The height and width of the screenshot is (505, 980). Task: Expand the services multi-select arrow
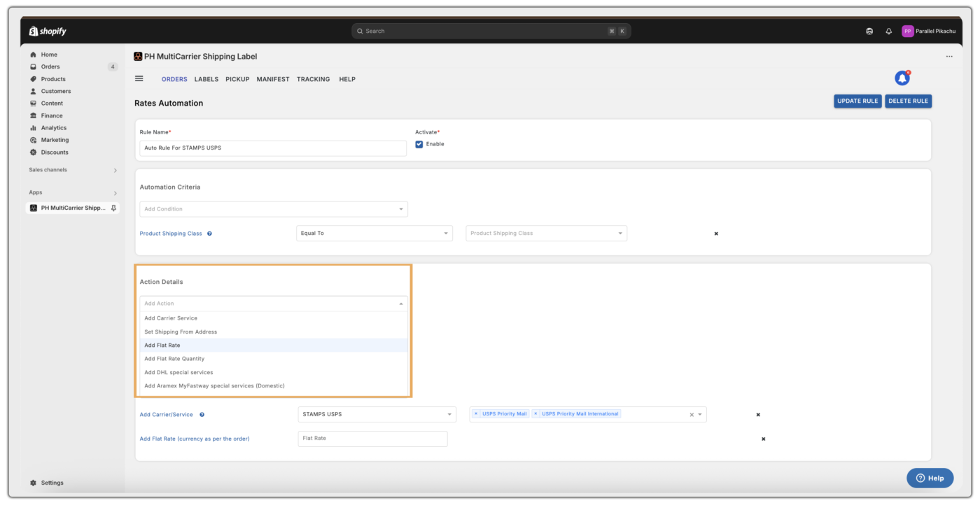(700, 415)
